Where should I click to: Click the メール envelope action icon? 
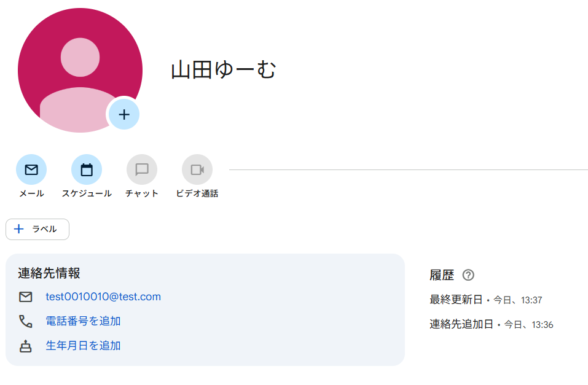point(31,169)
